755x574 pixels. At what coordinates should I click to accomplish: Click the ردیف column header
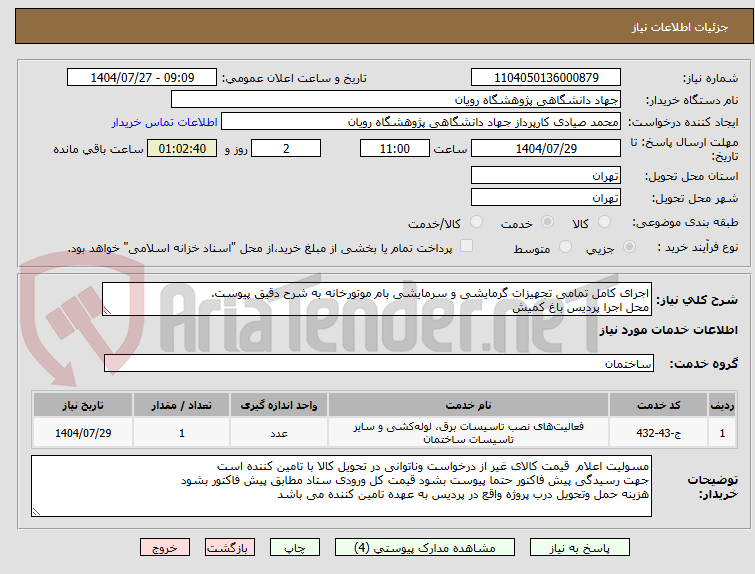coord(722,405)
